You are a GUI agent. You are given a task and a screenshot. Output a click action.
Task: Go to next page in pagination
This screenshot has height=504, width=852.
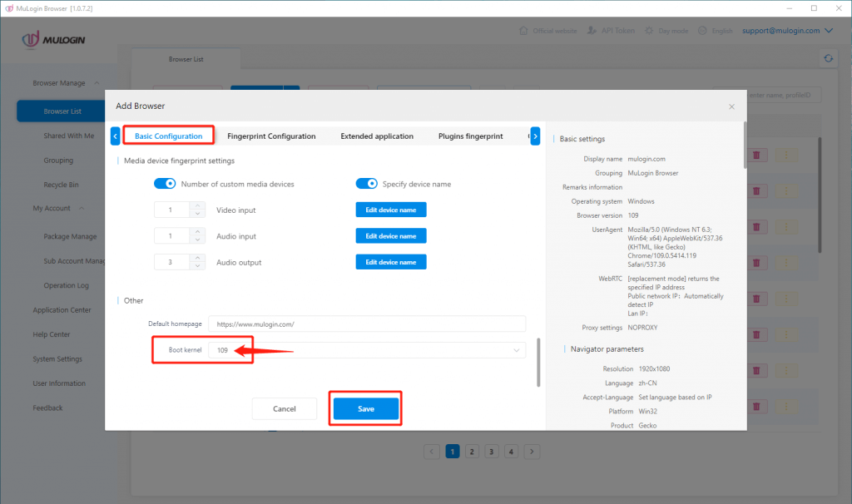(532, 452)
